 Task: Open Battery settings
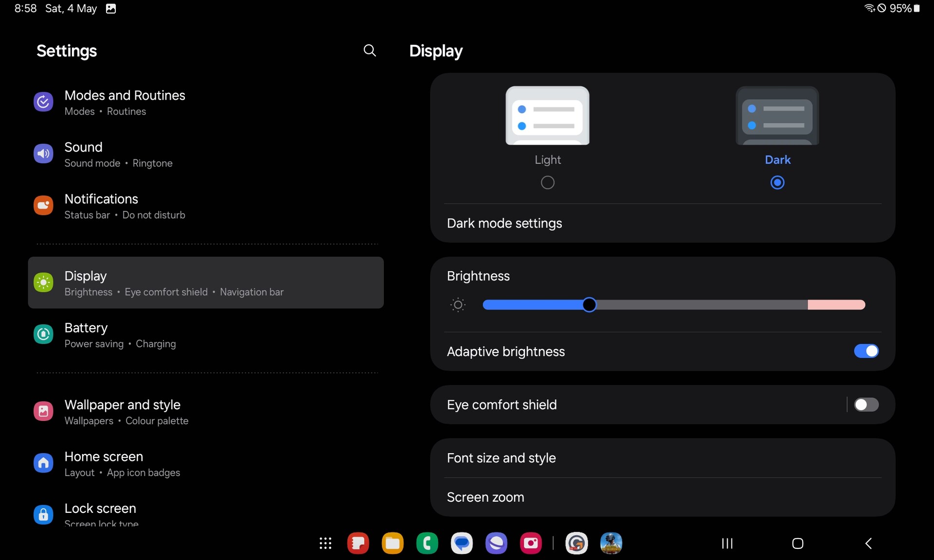206,334
